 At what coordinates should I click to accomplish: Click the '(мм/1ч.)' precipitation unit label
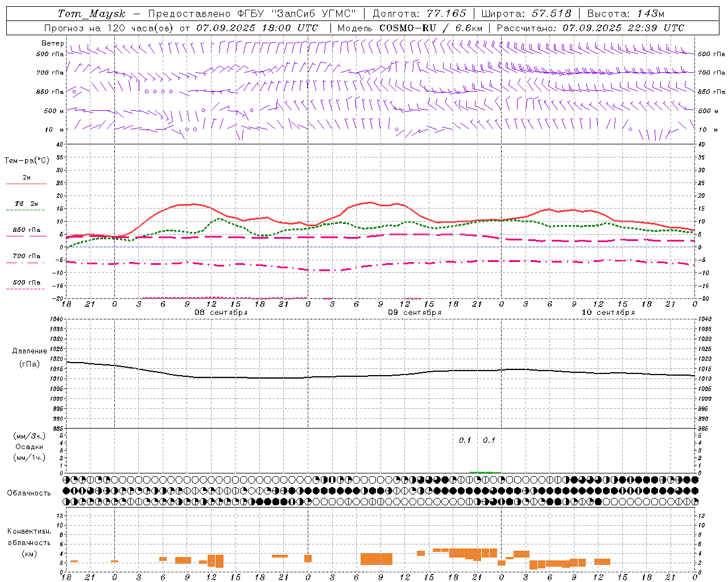(x=30, y=458)
